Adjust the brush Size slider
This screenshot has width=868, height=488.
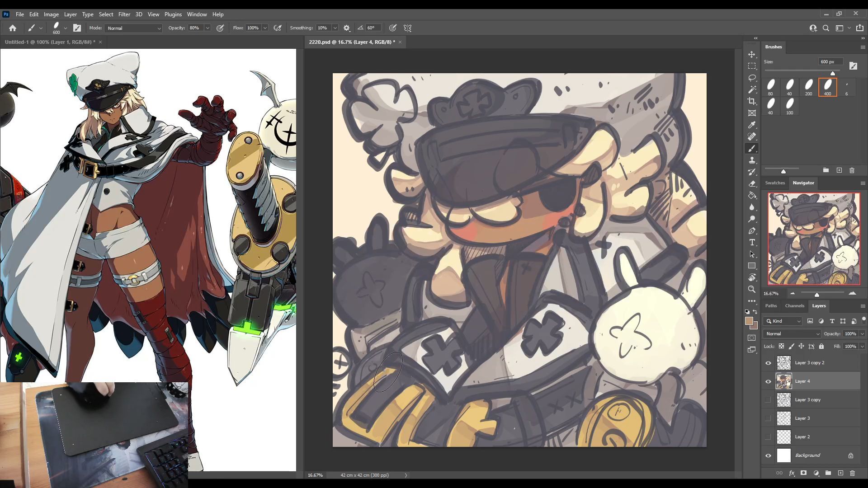coord(832,73)
